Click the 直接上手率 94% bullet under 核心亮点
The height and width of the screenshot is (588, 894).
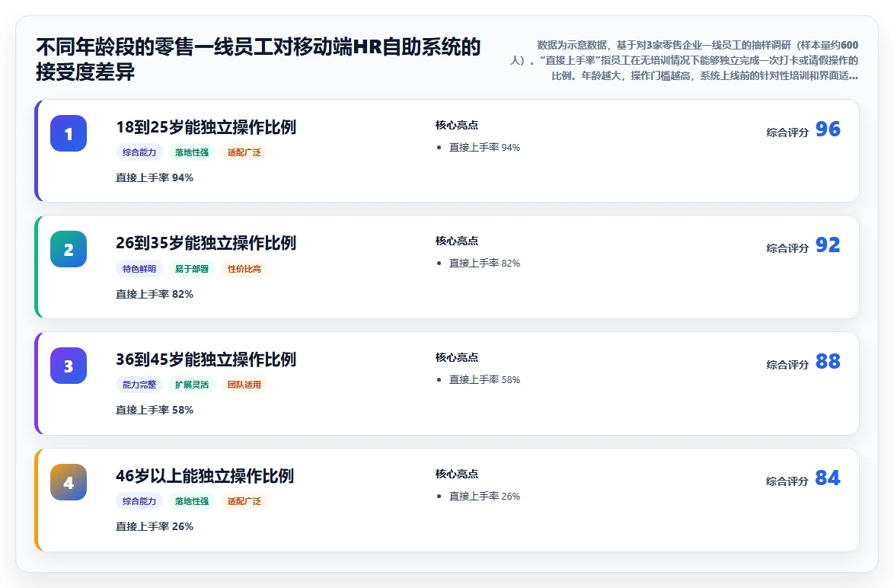tap(484, 147)
